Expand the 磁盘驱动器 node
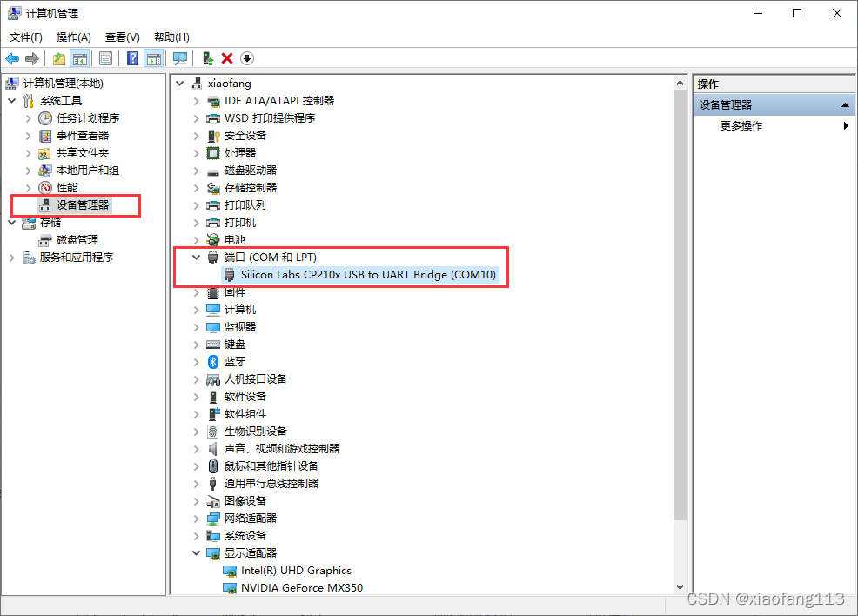This screenshot has width=858, height=616. [x=196, y=171]
